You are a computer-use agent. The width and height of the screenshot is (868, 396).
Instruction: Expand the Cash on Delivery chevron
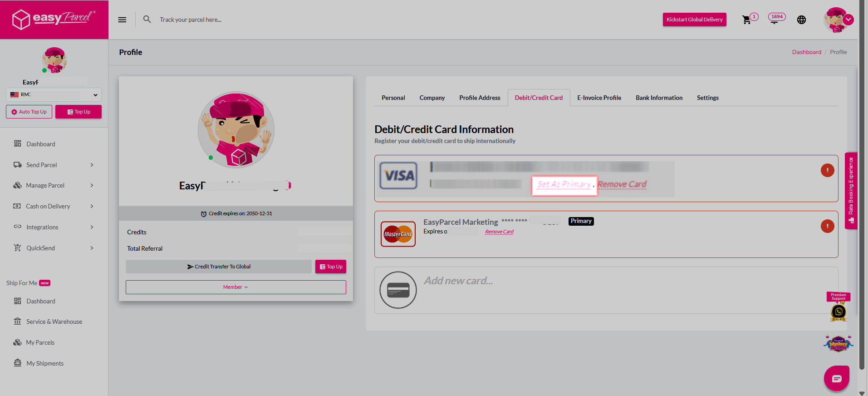tap(92, 206)
